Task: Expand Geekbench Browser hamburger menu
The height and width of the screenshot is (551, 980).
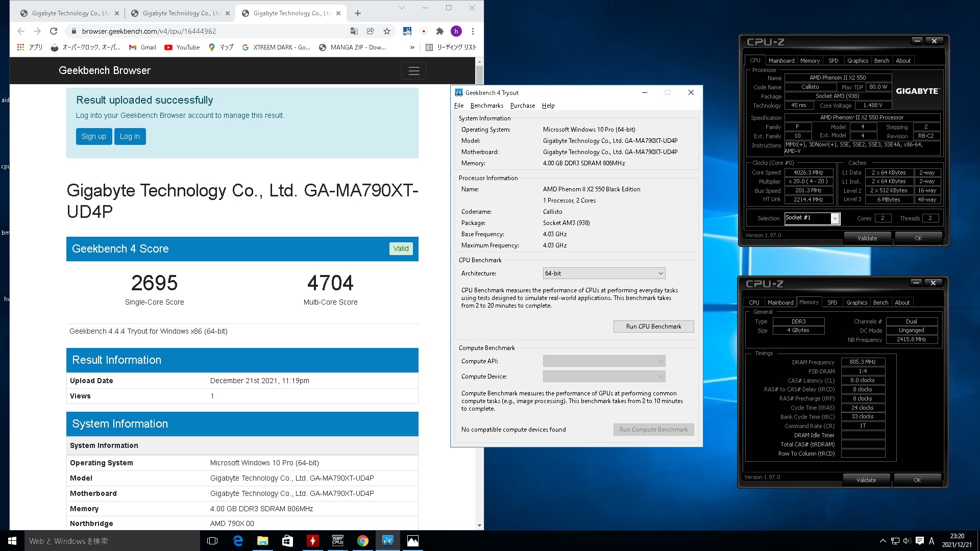Action: pos(413,71)
